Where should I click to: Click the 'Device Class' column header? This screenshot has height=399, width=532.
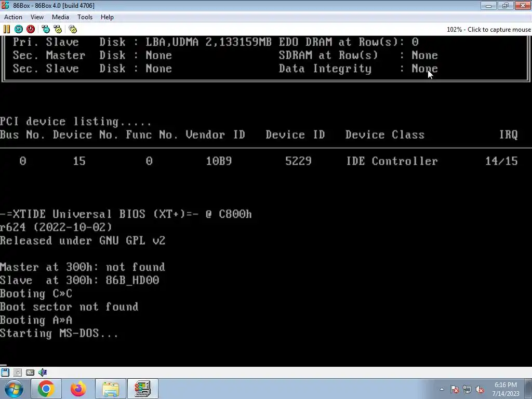385,135
